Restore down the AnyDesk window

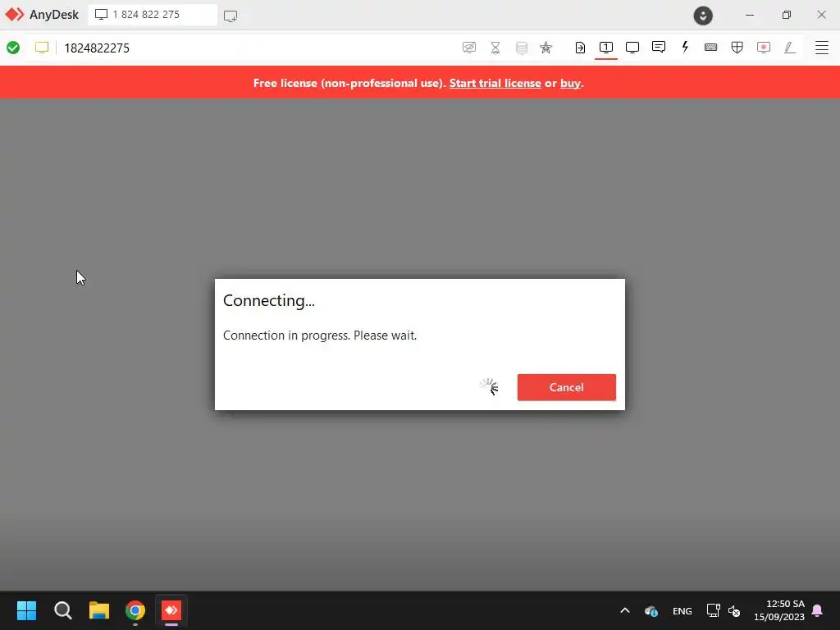click(786, 15)
